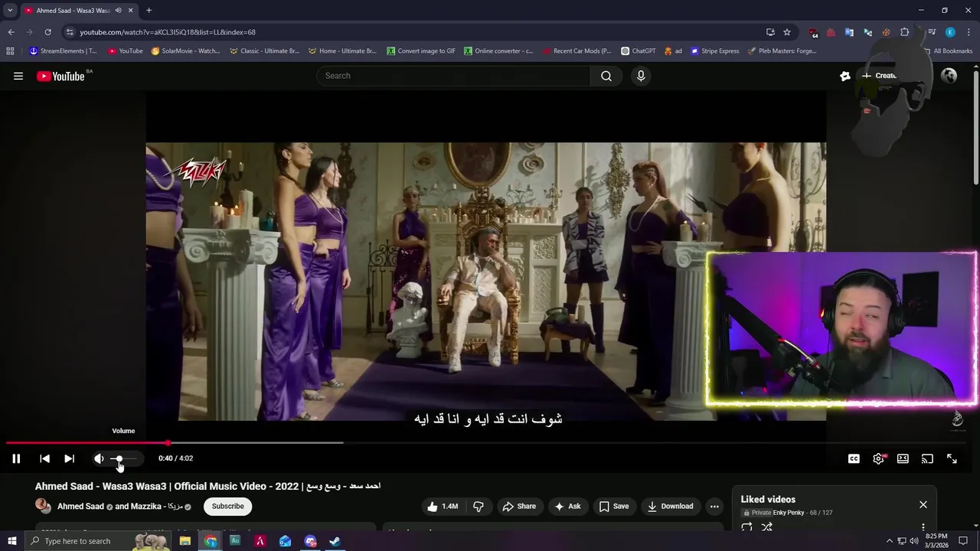
Task: Open SolarMovie bookmark
Action: 185,51
